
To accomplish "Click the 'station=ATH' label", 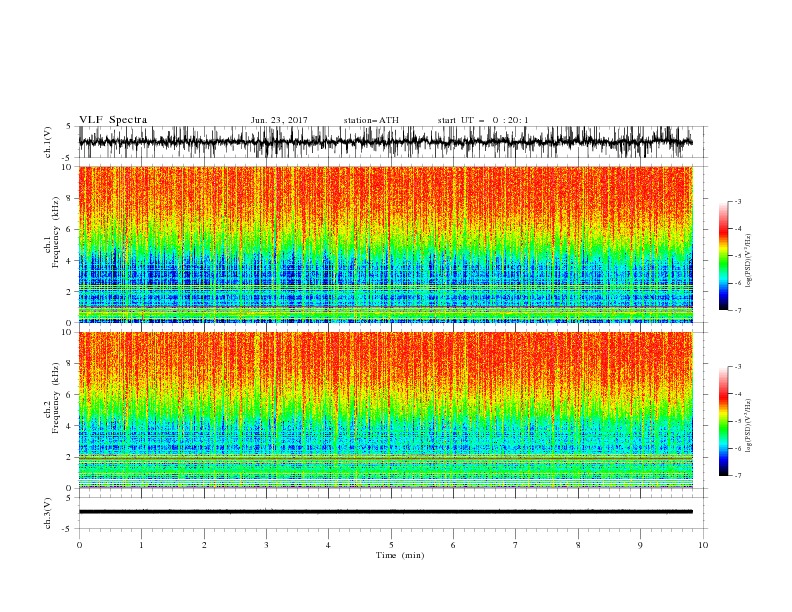I will [371, 120].
